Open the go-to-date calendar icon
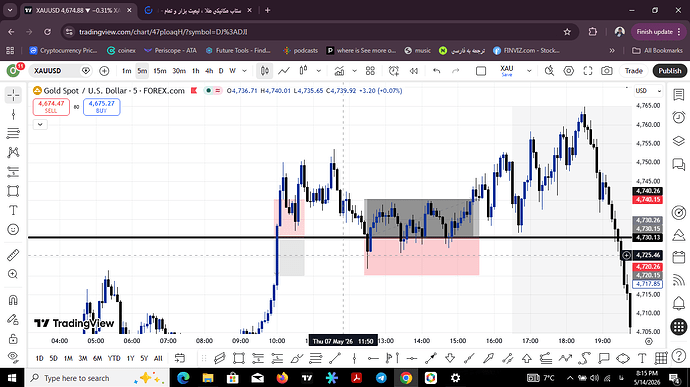This screenshot has width=690, height=387. click(x=180, y=358)
